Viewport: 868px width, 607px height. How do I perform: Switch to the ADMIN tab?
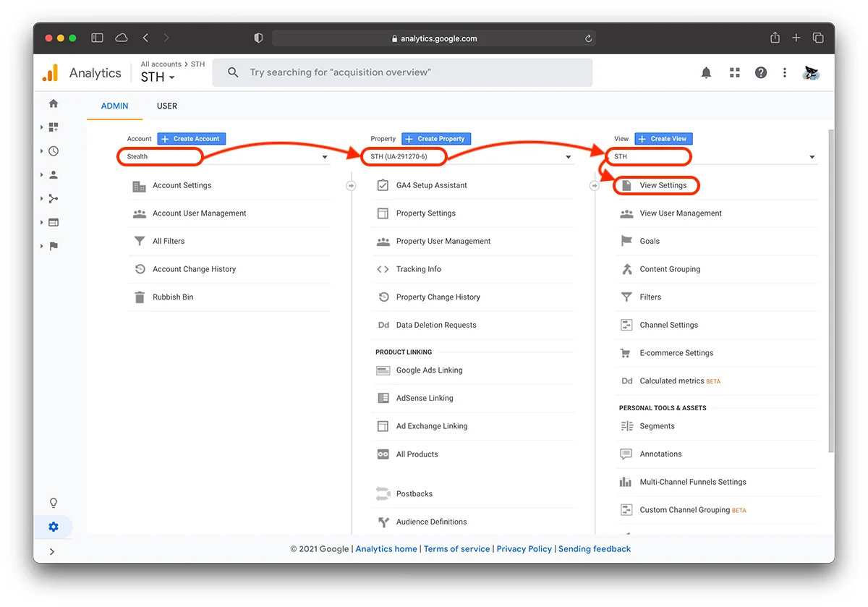click(114, 106)
